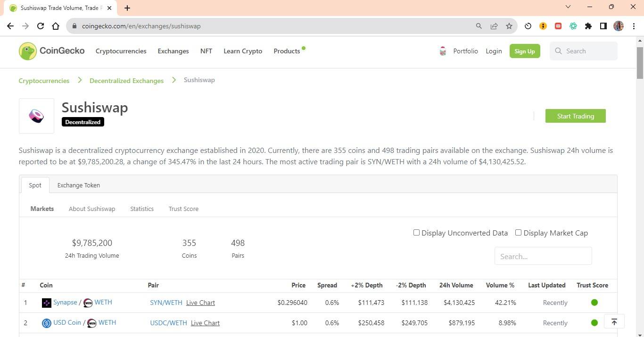The image size is (644, 337).
Task: Sort by the 24h Volume column header
Action: (456, 285)
